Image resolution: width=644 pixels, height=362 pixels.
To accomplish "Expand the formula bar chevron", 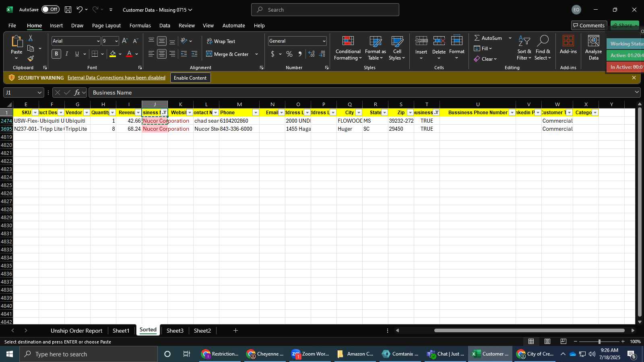I will click(637, 93).
